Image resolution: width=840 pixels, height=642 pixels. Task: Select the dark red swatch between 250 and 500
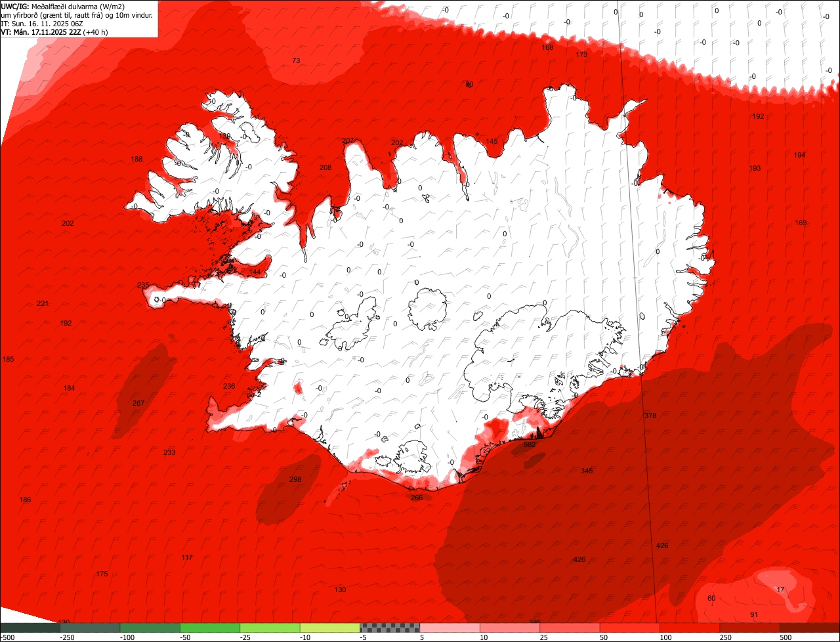click(x=750, y=628)
